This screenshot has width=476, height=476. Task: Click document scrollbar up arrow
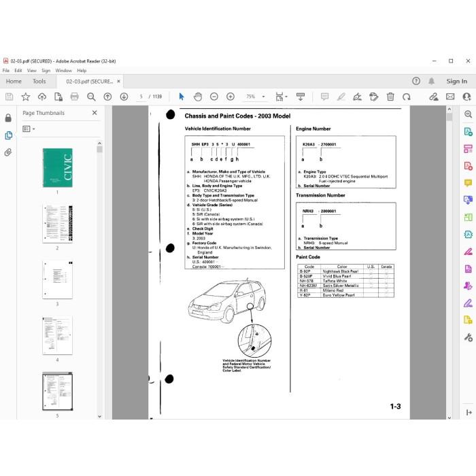coord(449,109)
